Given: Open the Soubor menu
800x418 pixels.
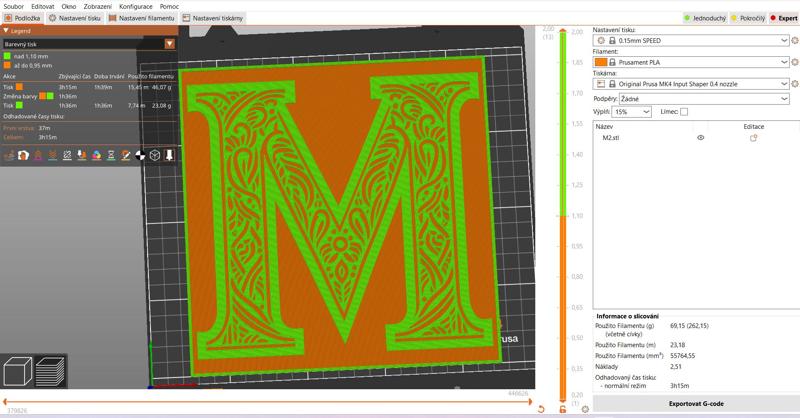Looking at the screenshot, I should 13,7.
